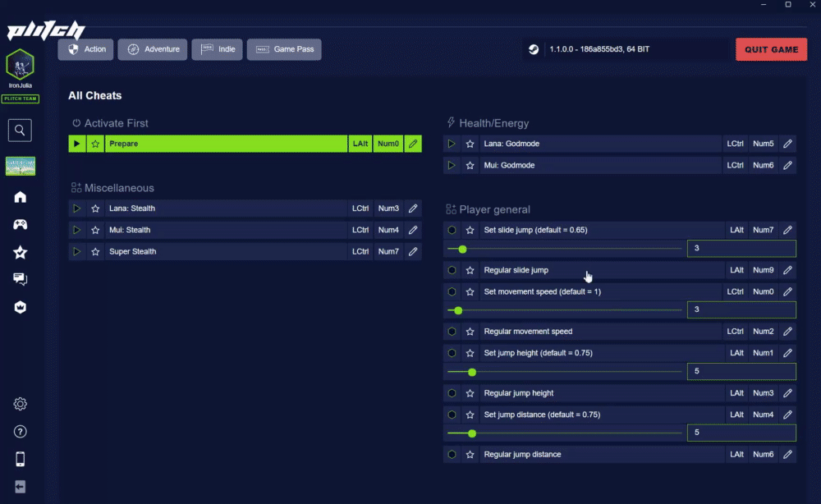
Task: Favorite the Prepare cheat star
Action: click(x=95, y=144)
